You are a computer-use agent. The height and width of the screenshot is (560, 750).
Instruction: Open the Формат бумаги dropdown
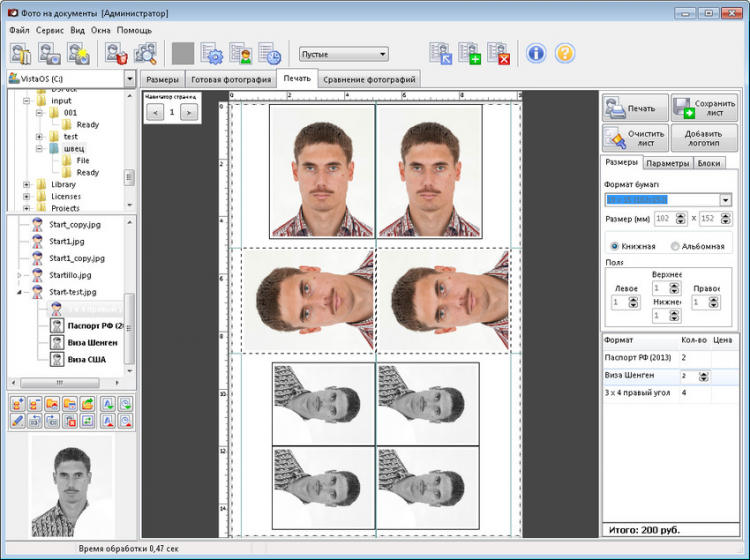[x=725, y=200]
